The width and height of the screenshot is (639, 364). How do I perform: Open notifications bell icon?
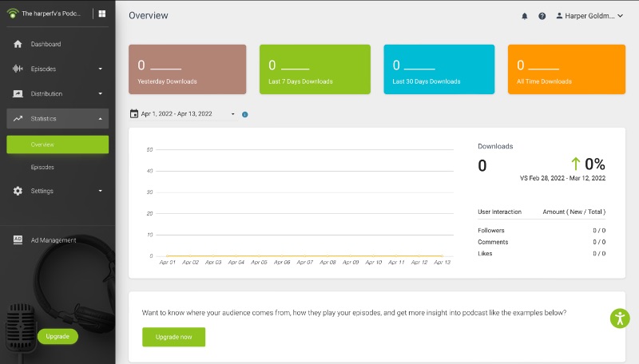525,16
